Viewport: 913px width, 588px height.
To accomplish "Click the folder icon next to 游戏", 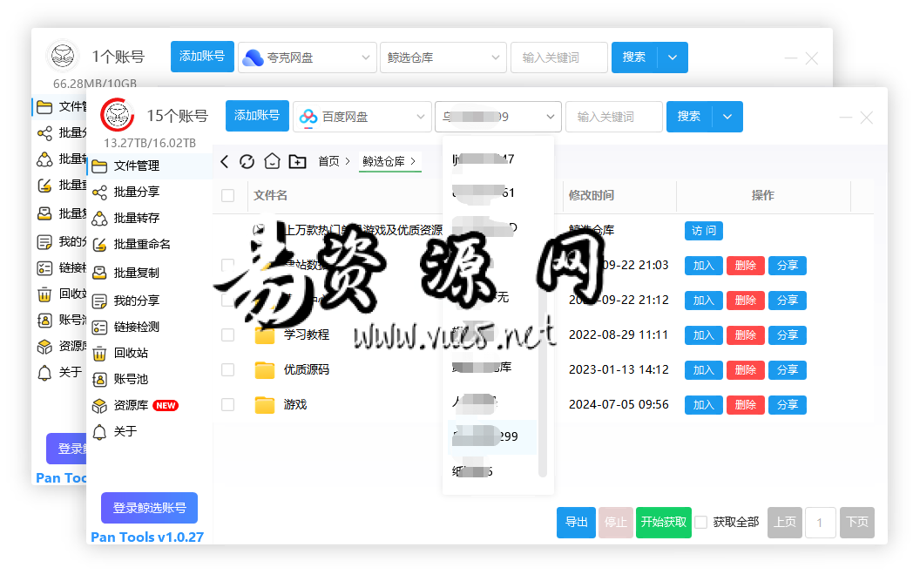I will [x=265, y=405].
